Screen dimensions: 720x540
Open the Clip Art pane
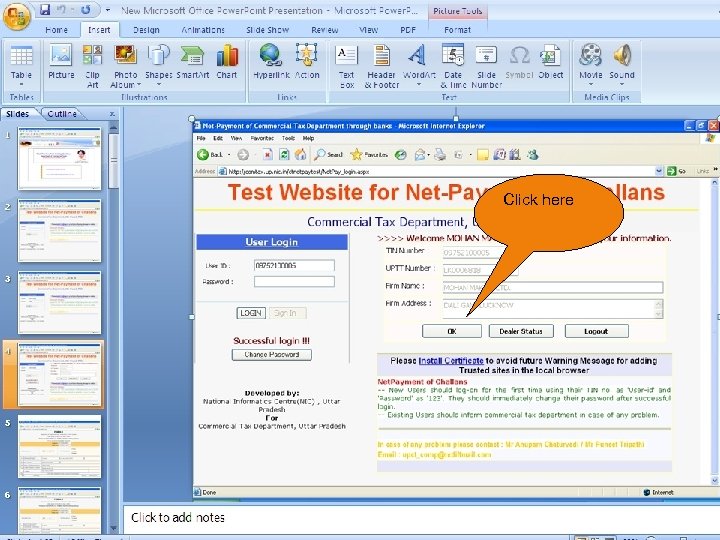92,67
